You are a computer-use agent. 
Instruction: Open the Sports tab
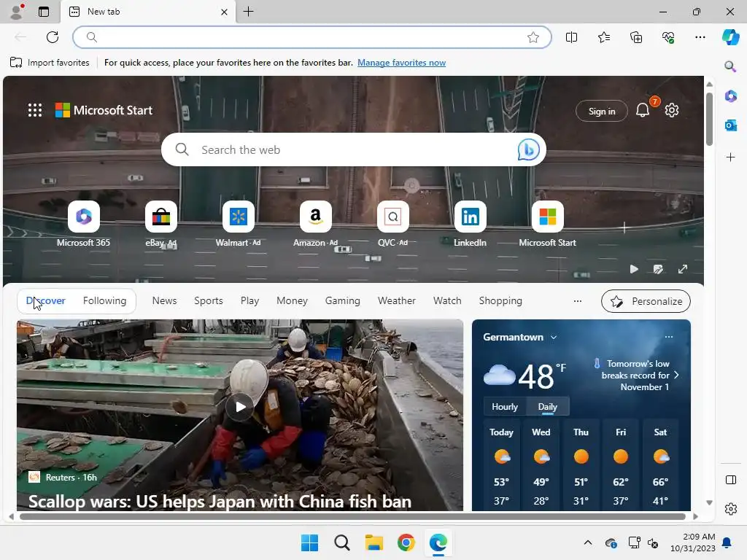208,301
